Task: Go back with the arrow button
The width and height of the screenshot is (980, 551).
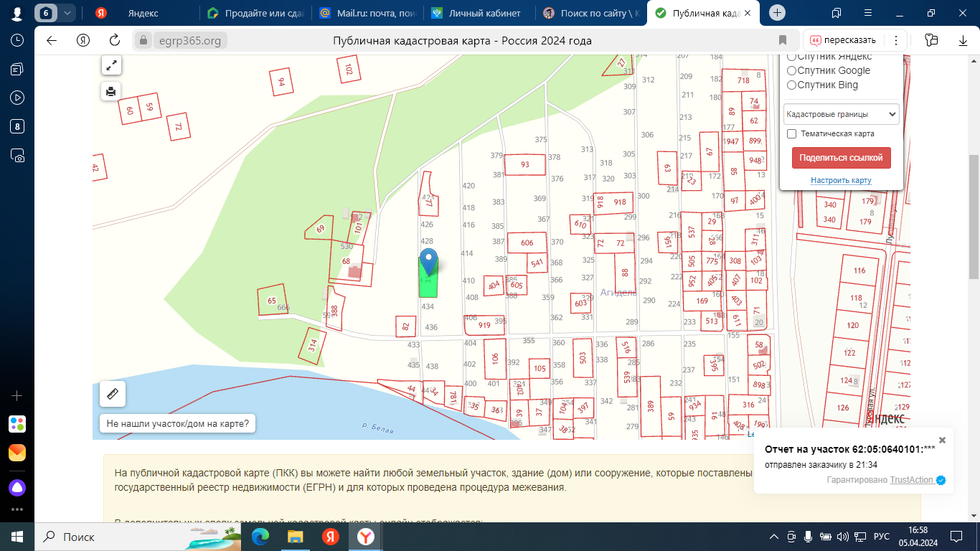Action: (x=52, y=40)
